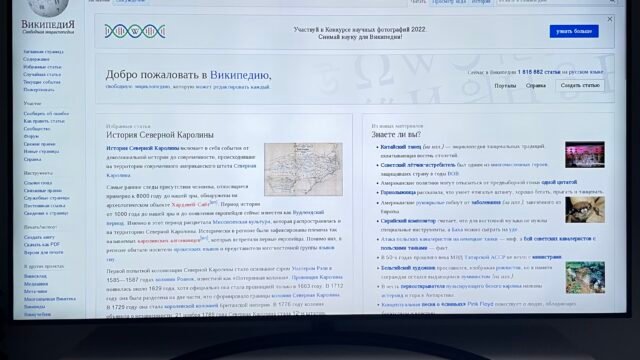
Task: Click the DNA helix contest logo
Action: 135,31
